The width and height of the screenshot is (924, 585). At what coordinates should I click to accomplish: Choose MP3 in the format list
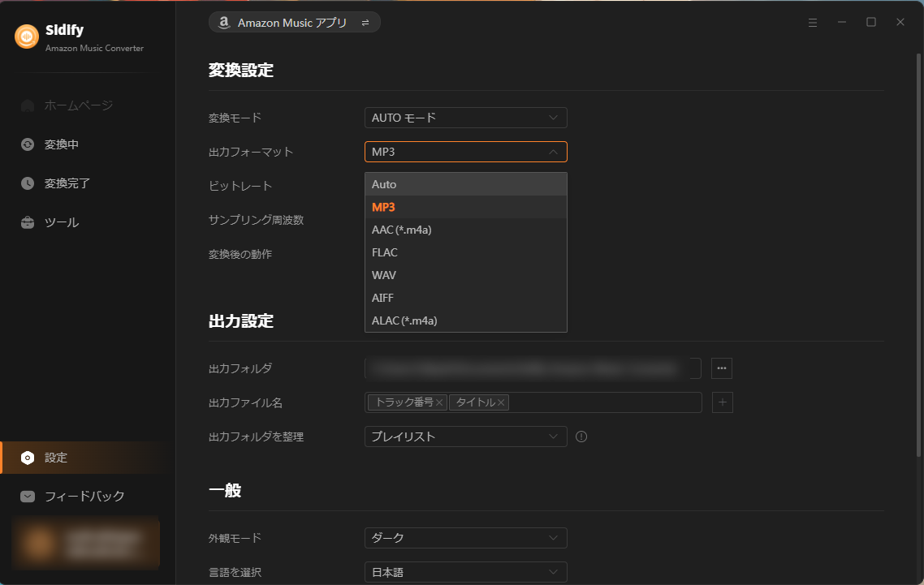(x=465, y=208)
